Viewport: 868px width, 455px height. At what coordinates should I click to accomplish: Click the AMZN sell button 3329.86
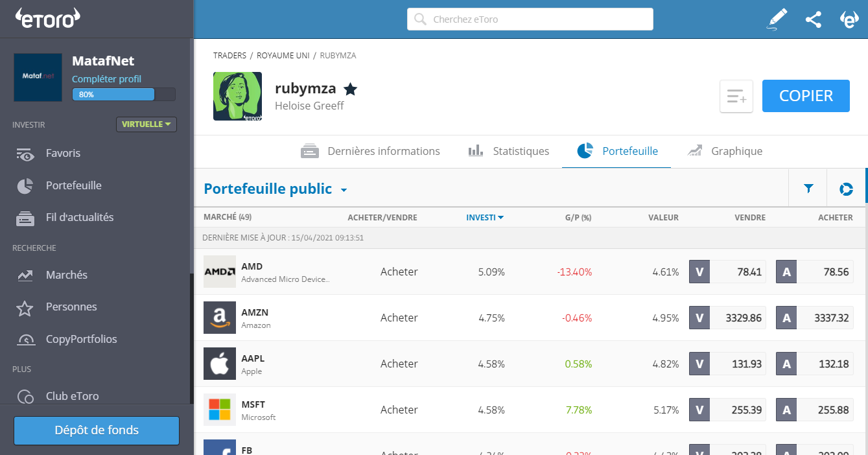[727, 318]
